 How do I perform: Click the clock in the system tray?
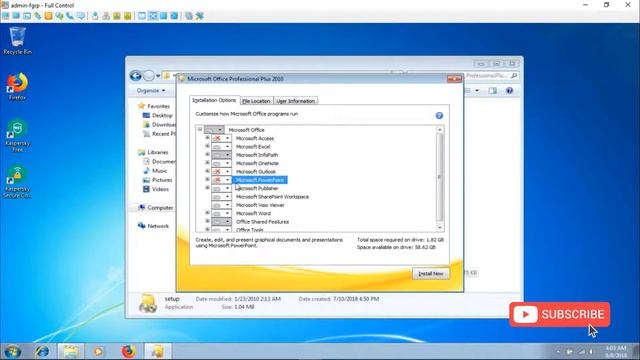[616, 351]
